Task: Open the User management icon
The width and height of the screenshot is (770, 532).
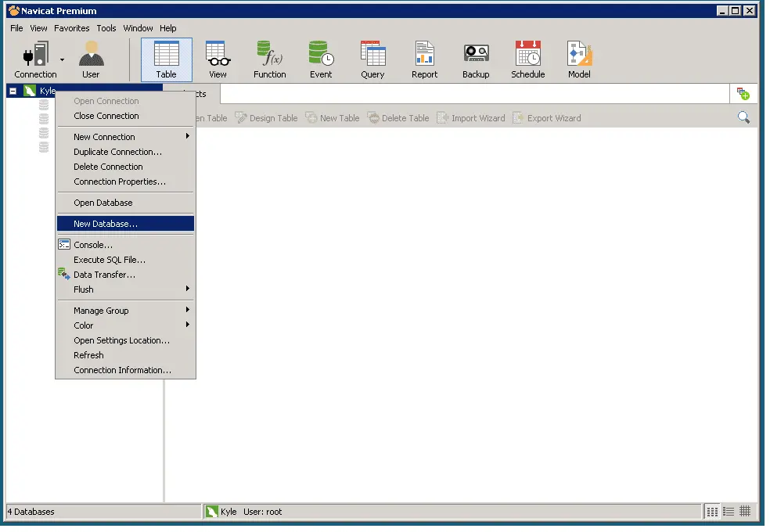Action: coord(91,60)
